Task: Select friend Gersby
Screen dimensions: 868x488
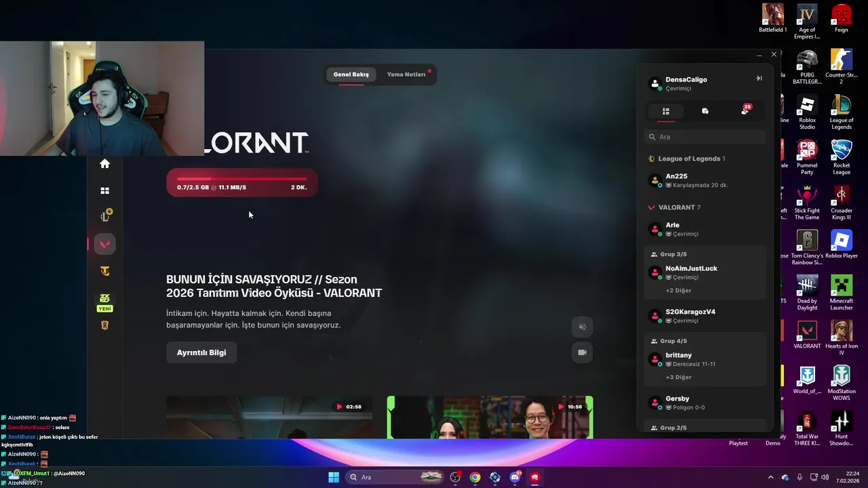Action: pos(705,403)
